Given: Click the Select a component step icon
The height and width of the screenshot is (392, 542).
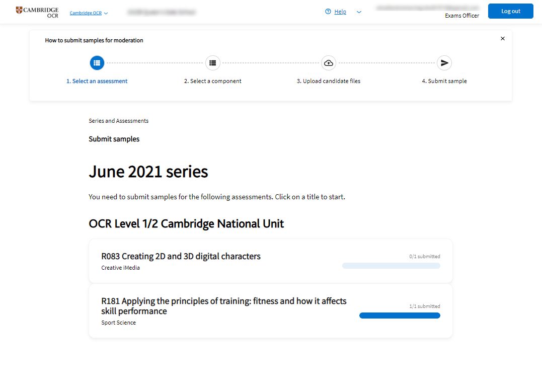Looking at the screenshot, I should 213,63.
